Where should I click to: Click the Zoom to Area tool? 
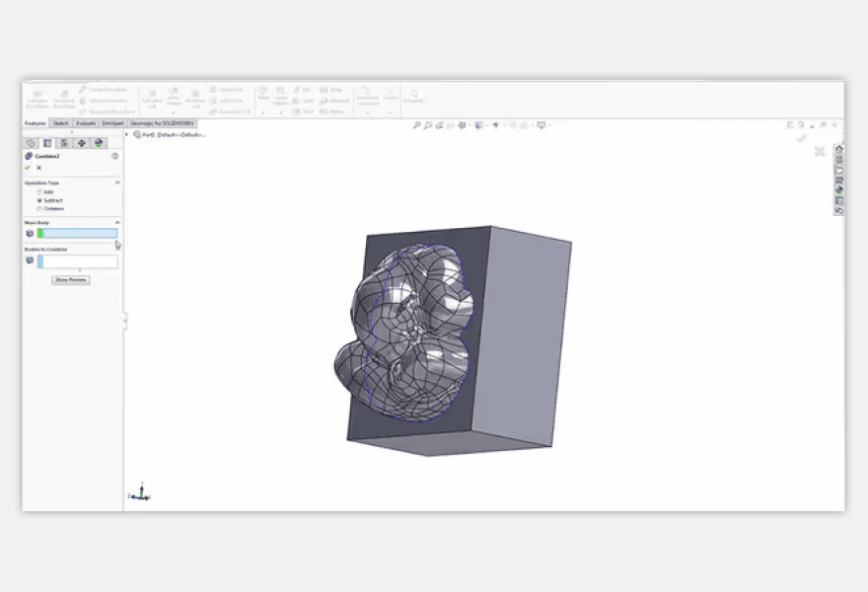coord(427,125)
